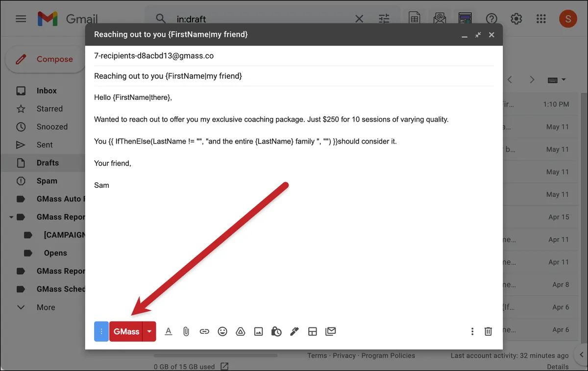Open Gmail settings gear
The height and width of the screenshot is (371, 588).
point(516,19)
